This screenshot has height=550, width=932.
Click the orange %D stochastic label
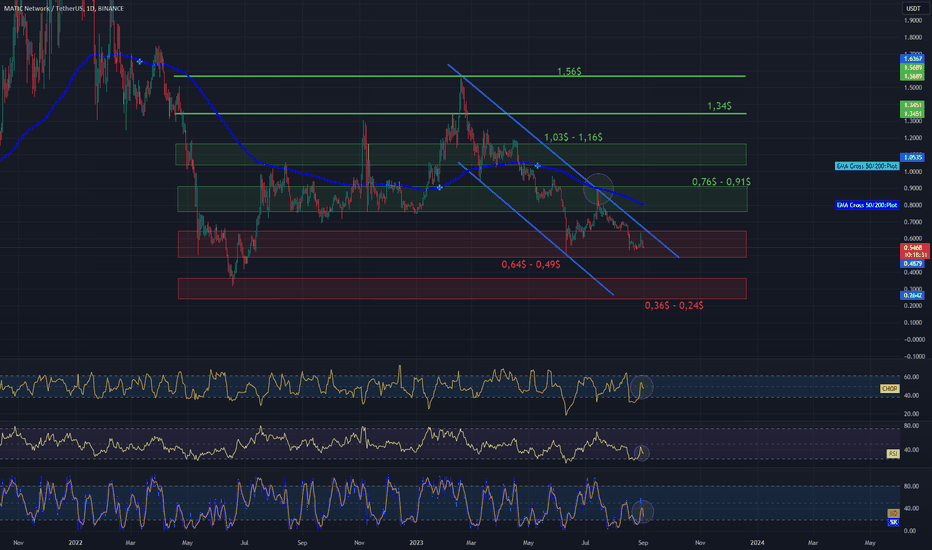click(893, 513)
